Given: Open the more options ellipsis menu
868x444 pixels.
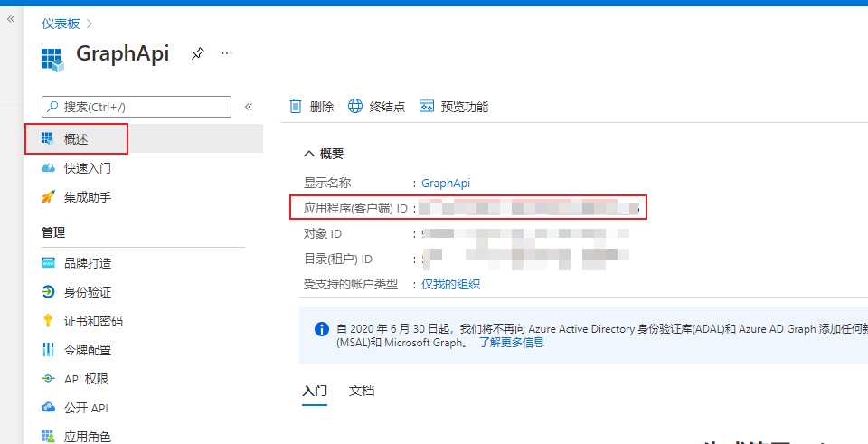Looking at the screenshot, I should tap(226, 53).
